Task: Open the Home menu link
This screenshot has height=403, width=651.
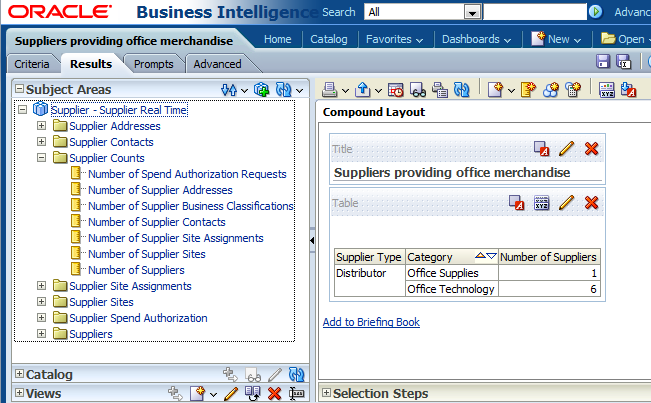Action: pos(277,39)
